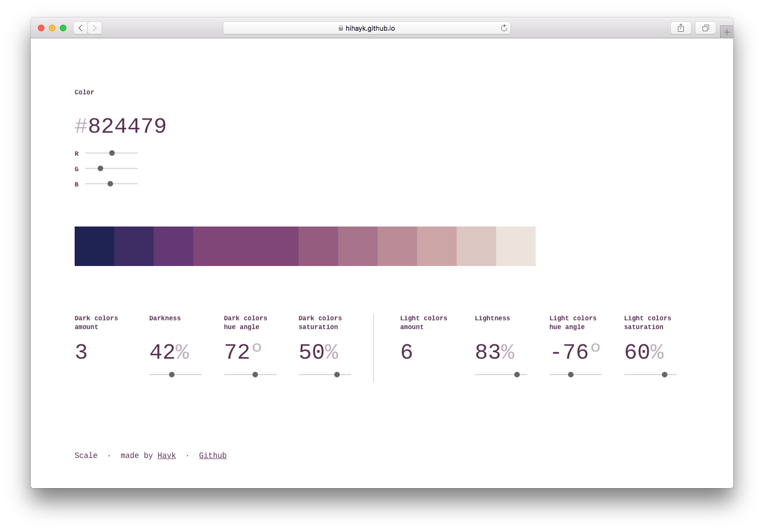
Task: Move the Light colors saturation slider
Action: coord(650,375)
